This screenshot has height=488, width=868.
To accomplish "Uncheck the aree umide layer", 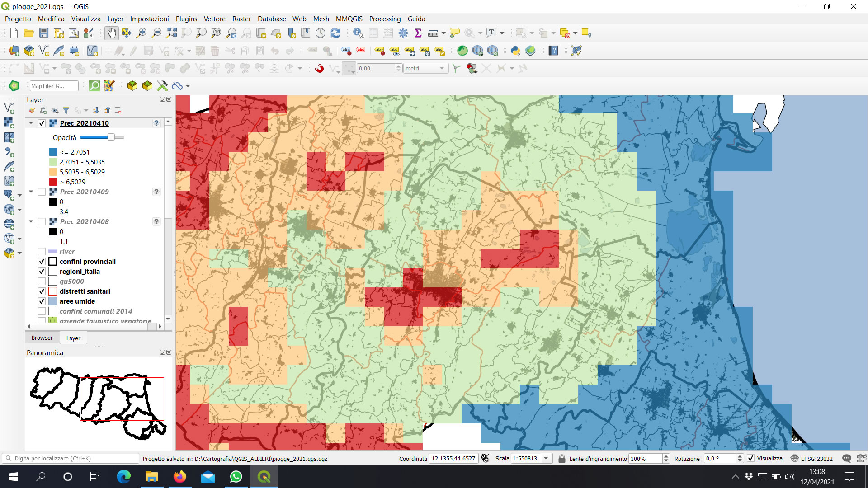I will [42, 301].
